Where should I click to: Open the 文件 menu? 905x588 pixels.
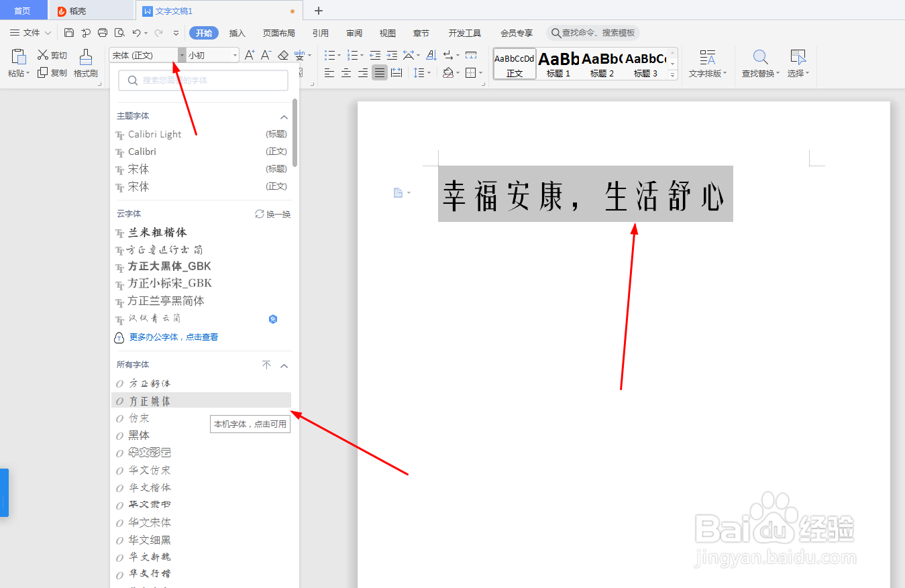(x=30, y=32)
